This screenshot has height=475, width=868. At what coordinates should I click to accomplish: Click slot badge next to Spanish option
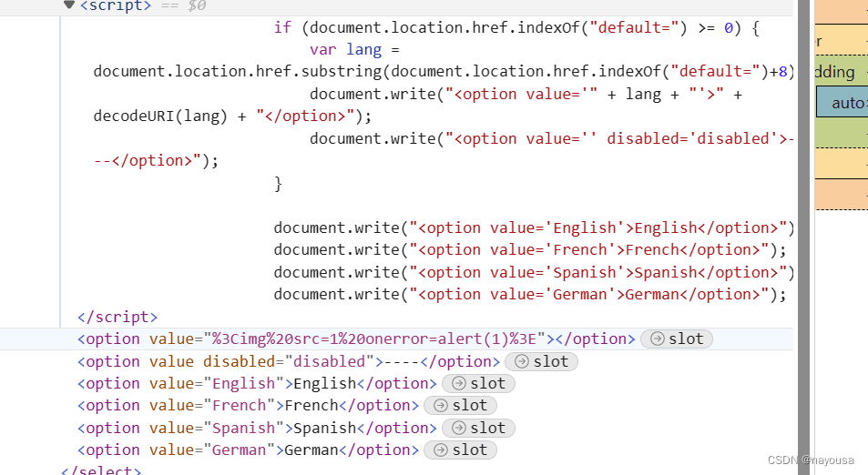click(478, 428)
